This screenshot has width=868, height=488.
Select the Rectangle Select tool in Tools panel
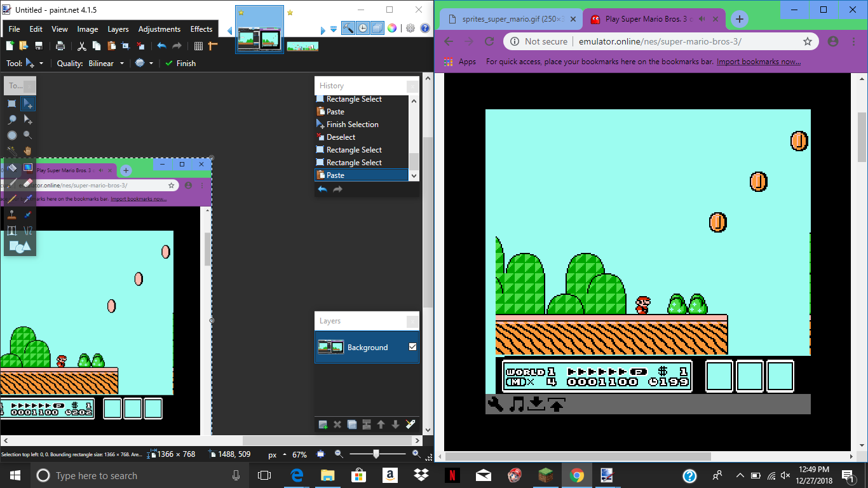click(12, 104)
